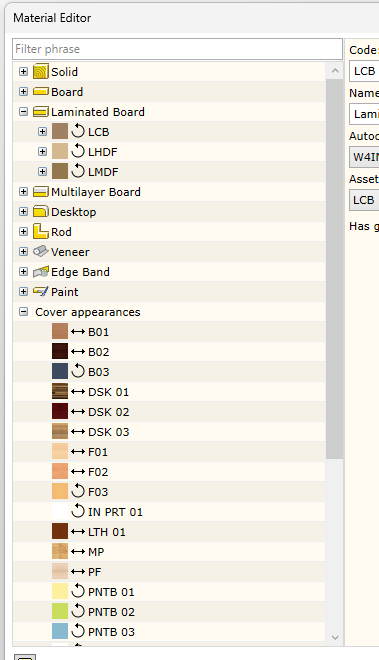379x660 pixels.
Task: Expand the Paint node
Action: (x=24, y=292)
